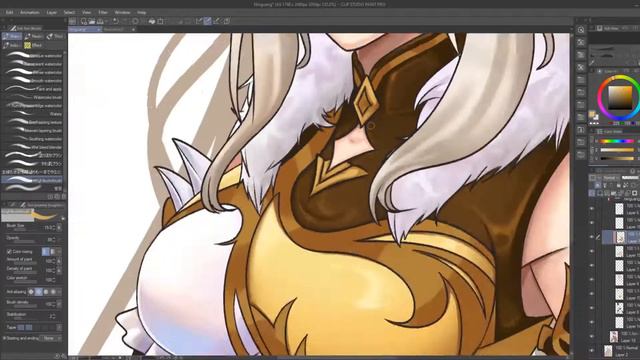
Task: Click the Open file folder icon
Action: pos(92,21)
